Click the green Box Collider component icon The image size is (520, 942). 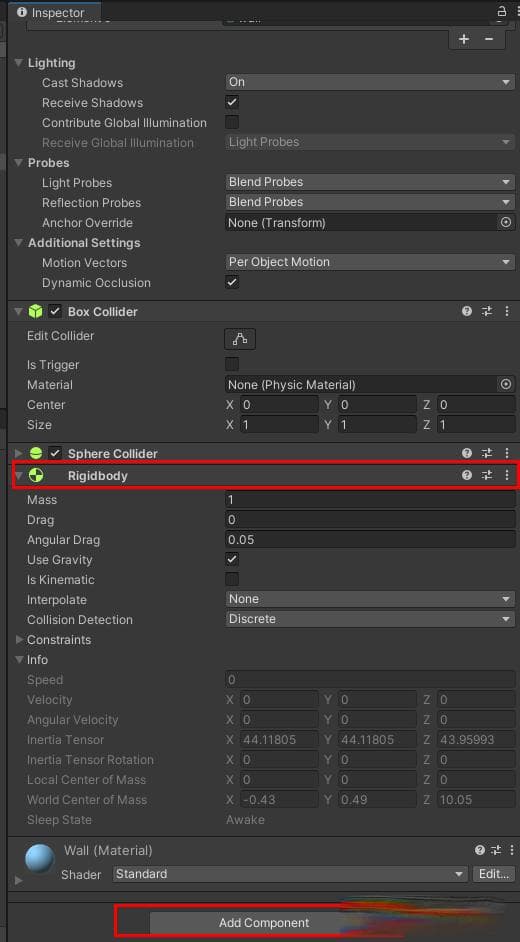[x=35, y=311]
